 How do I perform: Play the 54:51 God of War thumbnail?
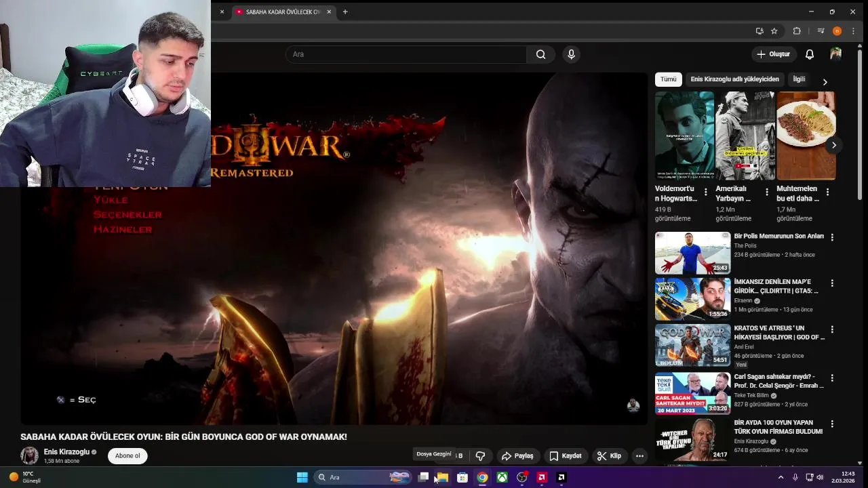(x=692, y=345)
